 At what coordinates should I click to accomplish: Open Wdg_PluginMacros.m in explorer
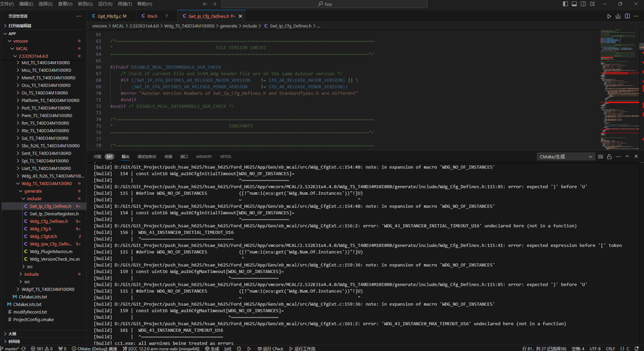click(51, 252)
